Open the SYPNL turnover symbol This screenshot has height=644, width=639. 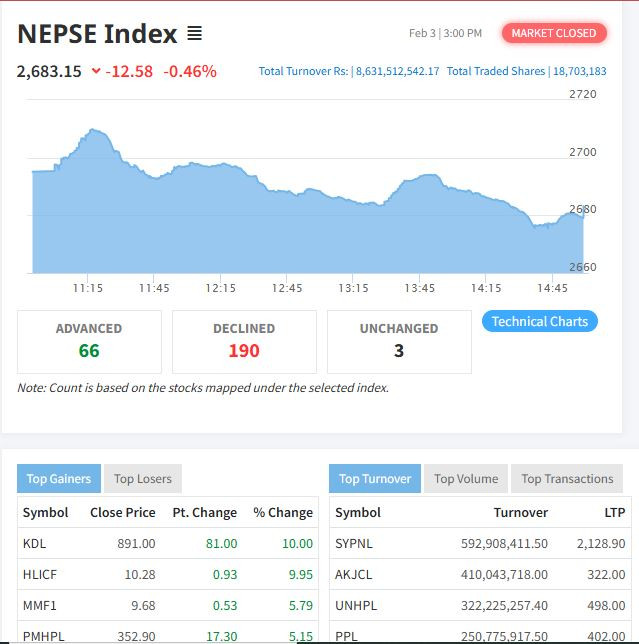356,543
